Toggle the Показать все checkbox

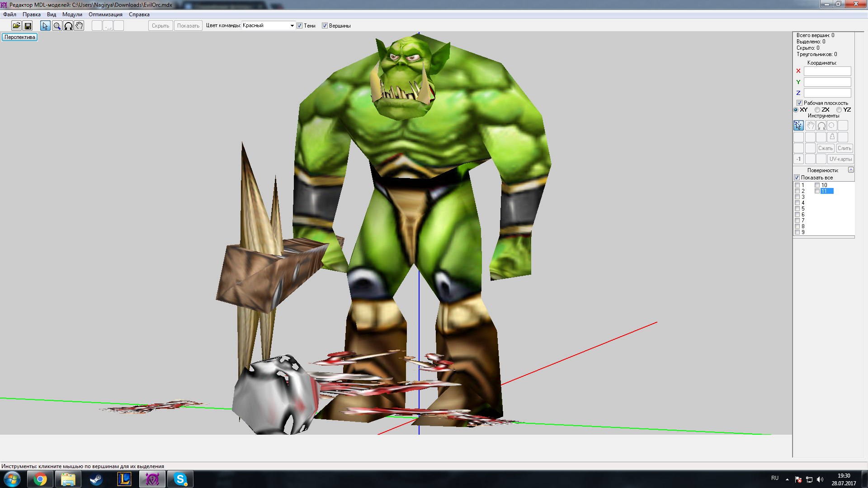797,178
